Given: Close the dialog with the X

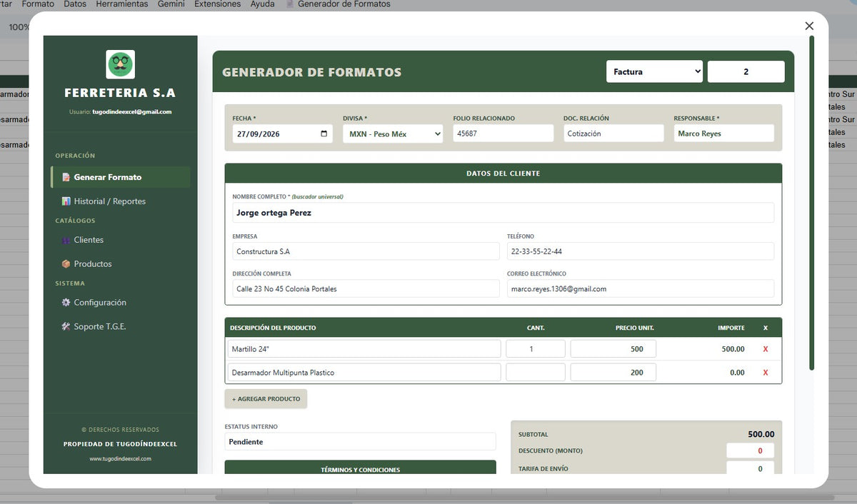Looking at the screenshot, I should tap(809, 26).
